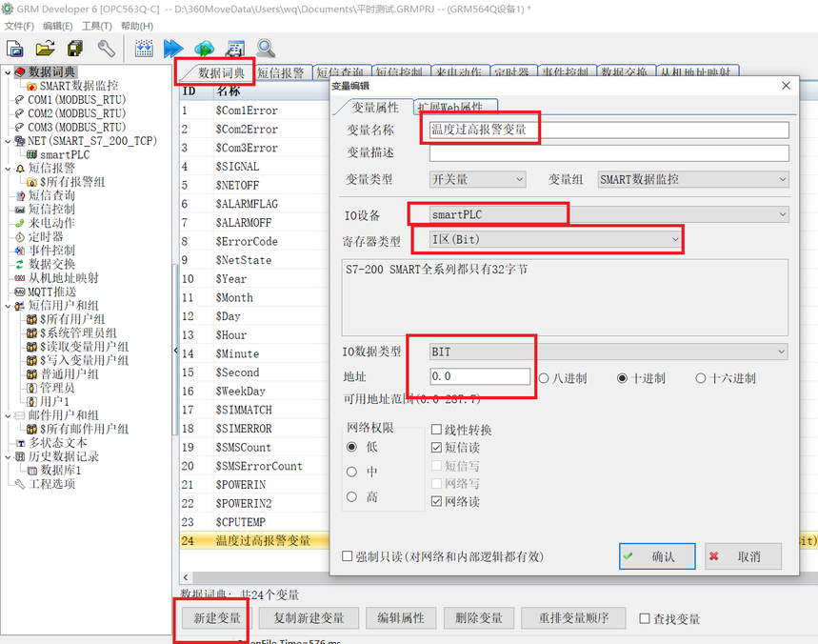This screenshot has width=818, height=644.
Task: Open the 工具(T) menu
Action: point(96,26)
